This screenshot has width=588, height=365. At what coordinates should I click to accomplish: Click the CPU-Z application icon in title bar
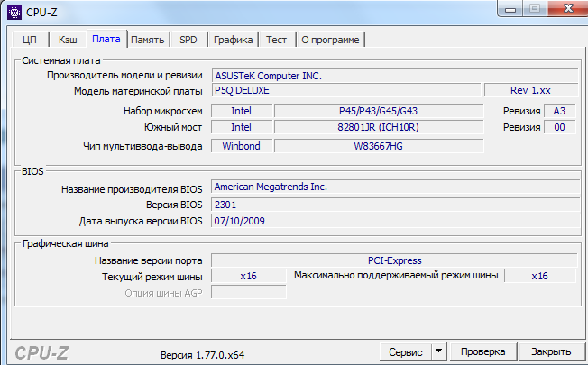pos(14,13)
